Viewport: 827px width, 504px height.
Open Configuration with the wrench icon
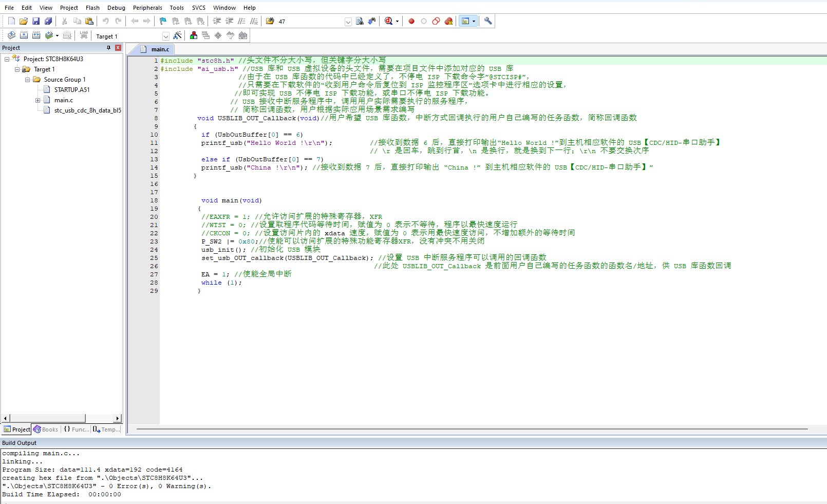click(488, 21)
